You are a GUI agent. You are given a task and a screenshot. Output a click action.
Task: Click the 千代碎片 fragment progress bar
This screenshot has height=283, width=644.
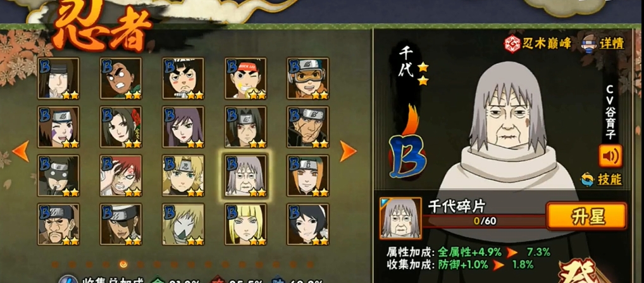point(485,221)
